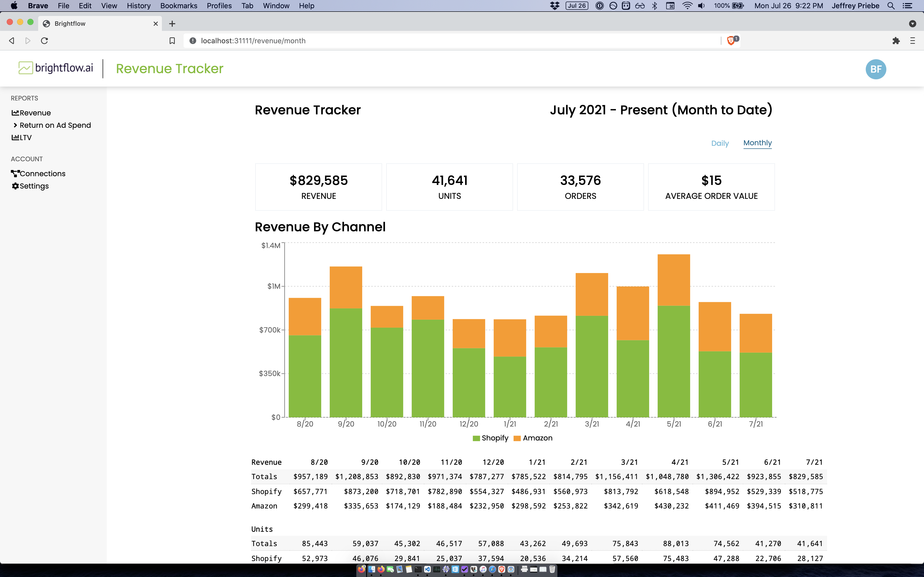Viewport: 924px width, 577px height.
Task: Open the Brave hamburger main menu
Action: coord(913,41)
